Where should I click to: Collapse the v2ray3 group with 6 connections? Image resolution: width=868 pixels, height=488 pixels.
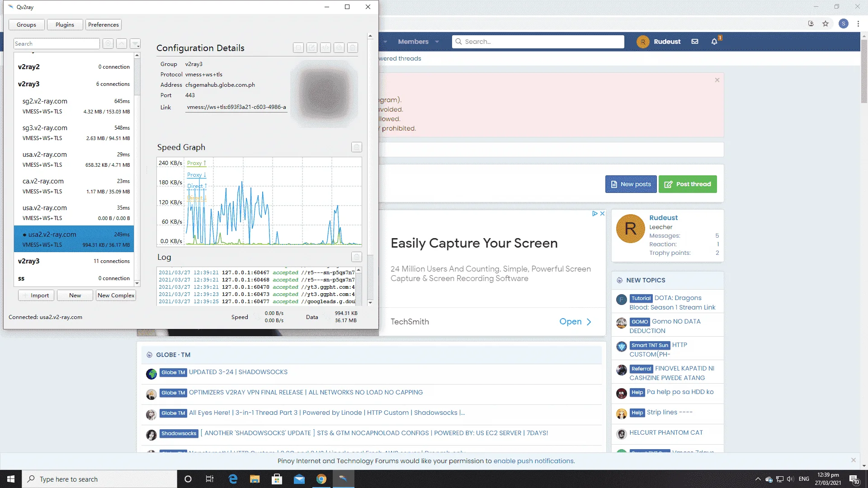[74, 84]
